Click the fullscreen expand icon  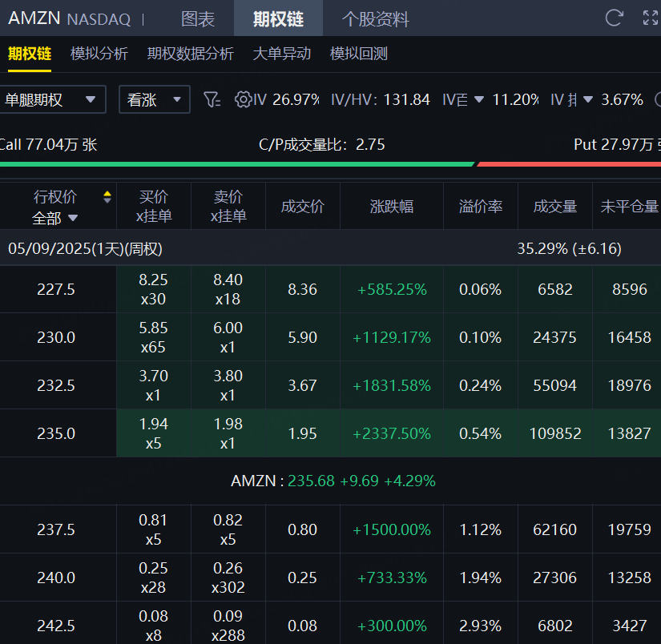point(650,18)
